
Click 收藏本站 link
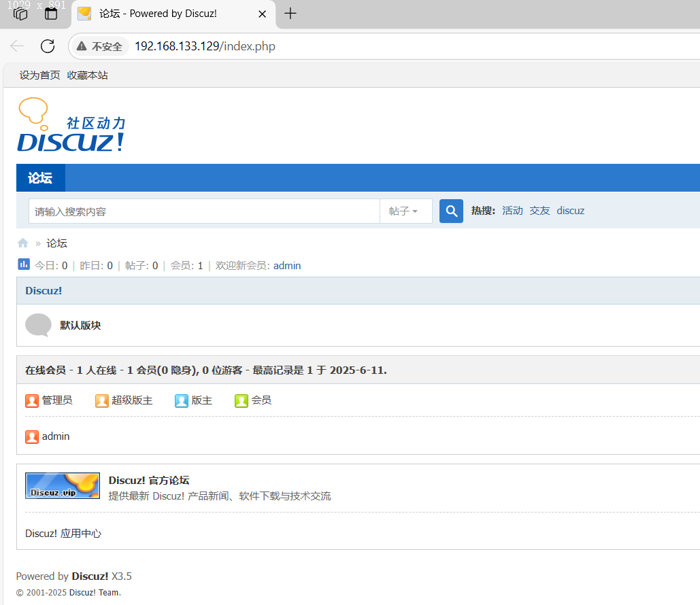click(x=88, y=75)
